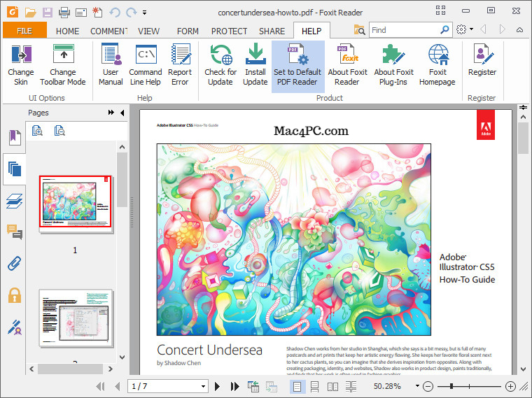
Task: Click the Register icon
Action: pos(482,60)
